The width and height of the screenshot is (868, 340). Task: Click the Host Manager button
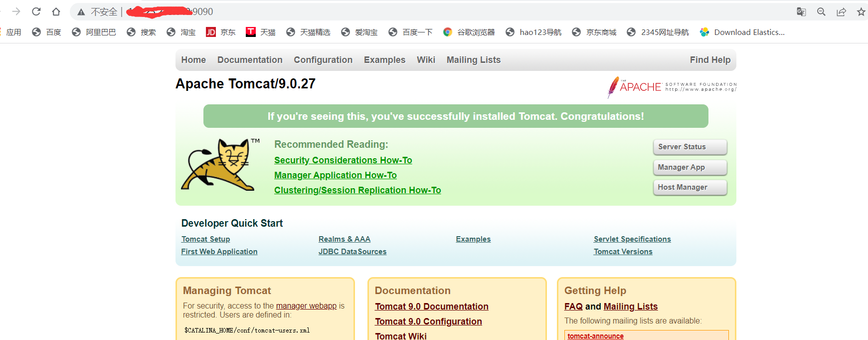690,187
